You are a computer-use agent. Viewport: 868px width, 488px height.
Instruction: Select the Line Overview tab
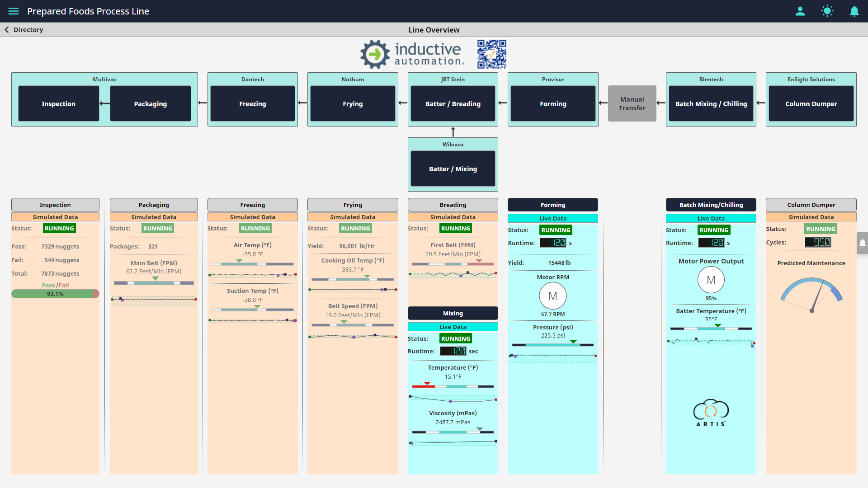point(434,29)
